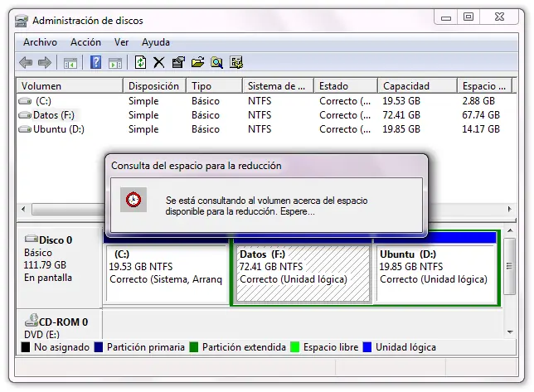Viewport: 534px width, 392px height.
Task: Select Ubuntu (D:) volume drive icon
Action: point(25,129)
